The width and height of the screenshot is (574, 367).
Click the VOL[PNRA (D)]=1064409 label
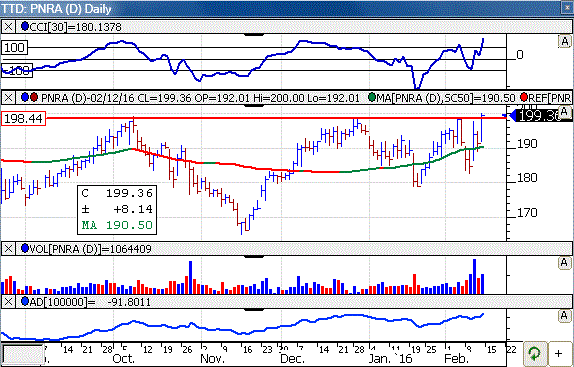(x=90, y=249)
